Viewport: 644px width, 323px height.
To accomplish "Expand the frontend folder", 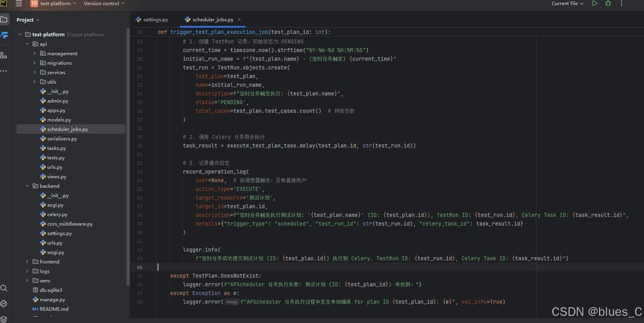I will tap(27, 261).
